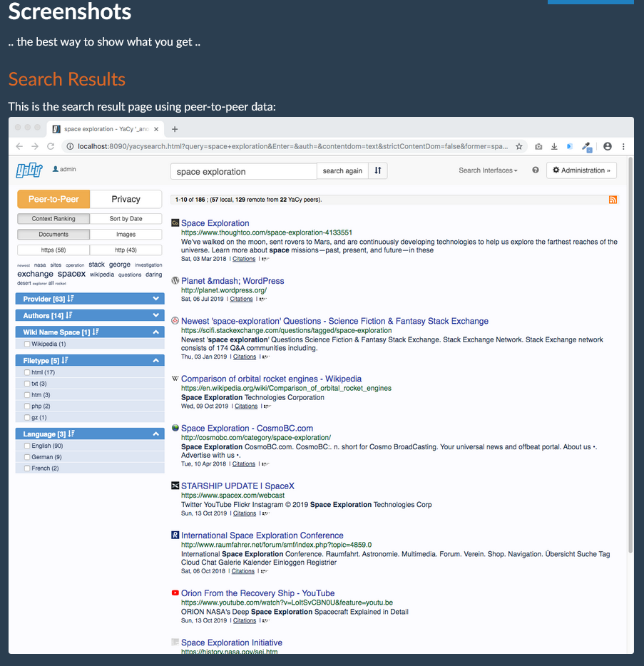
Task: Select Sort by Date
Action: coord(126,219)
